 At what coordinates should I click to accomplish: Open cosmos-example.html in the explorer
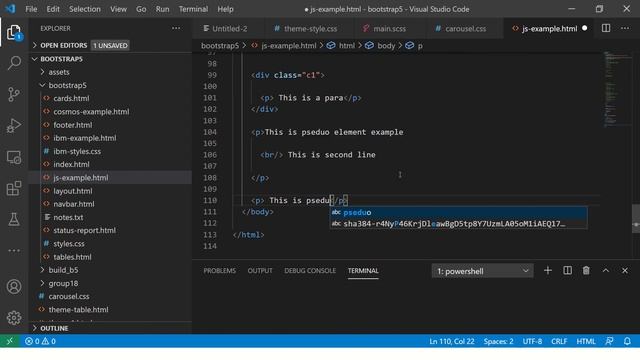click(91, 111)
